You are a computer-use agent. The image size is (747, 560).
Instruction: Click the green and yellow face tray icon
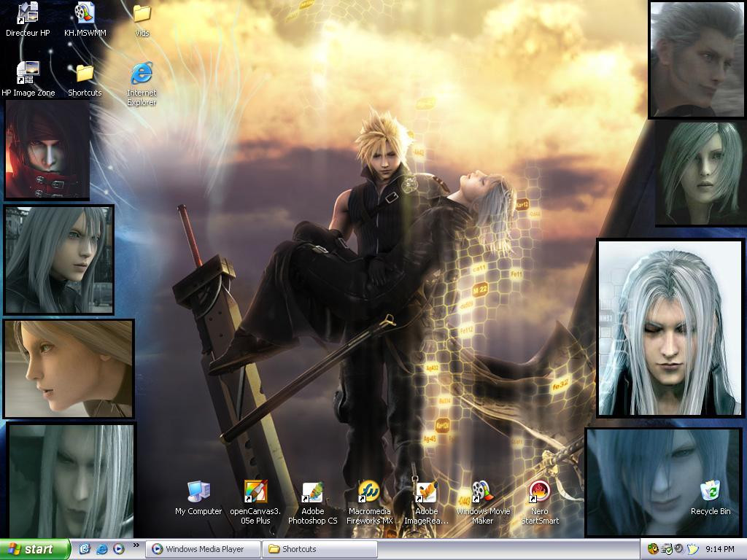[x=653, y=549]
